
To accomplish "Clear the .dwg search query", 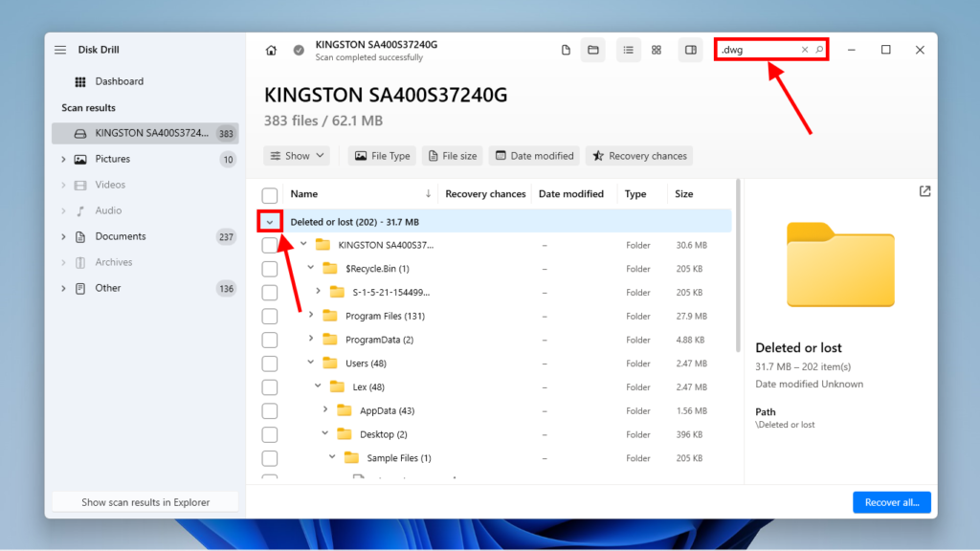I will 806,48.
